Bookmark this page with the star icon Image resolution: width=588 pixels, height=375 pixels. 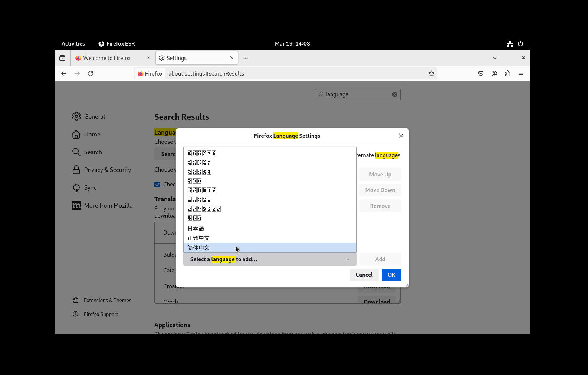431,73
